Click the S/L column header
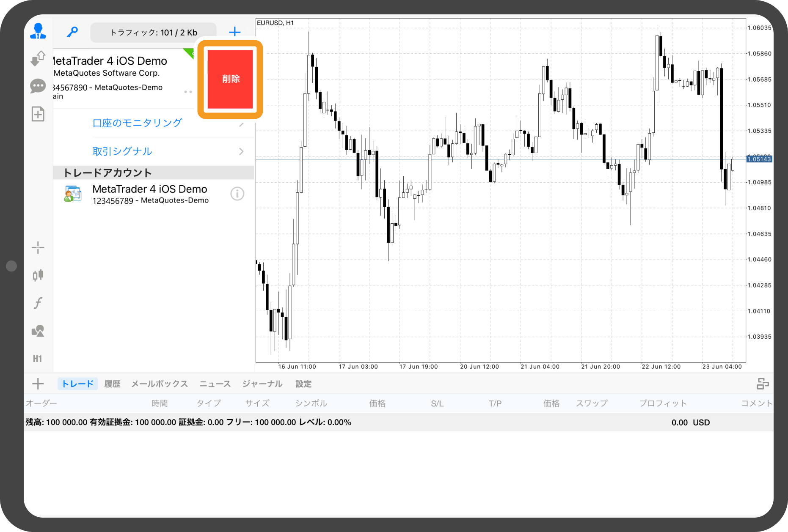Viewport: 788px width, 532px height. pyautogui.click(x=437, y=403)
